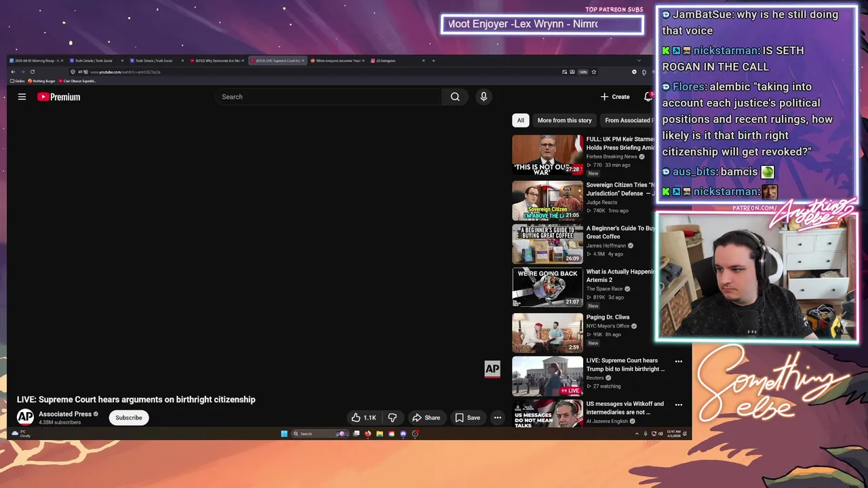Click the magnifier search button on YouTube
This screenshot has height=488, width=868.
pos(455,97)
